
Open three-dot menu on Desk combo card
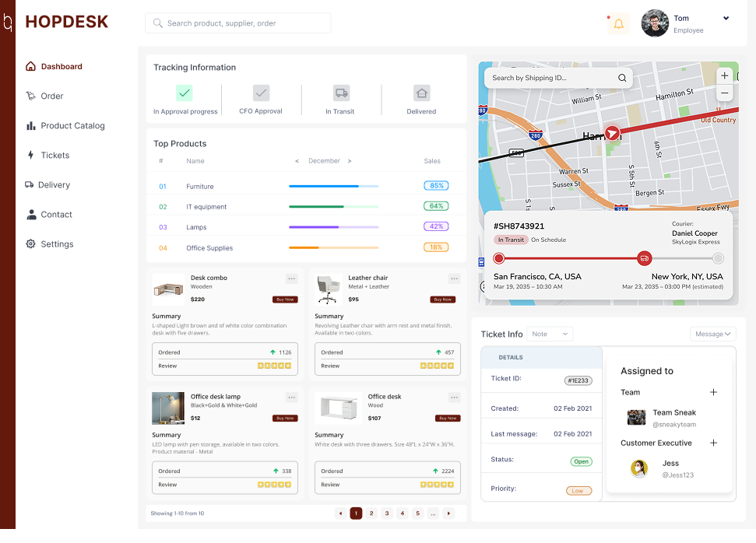point(291,279)
